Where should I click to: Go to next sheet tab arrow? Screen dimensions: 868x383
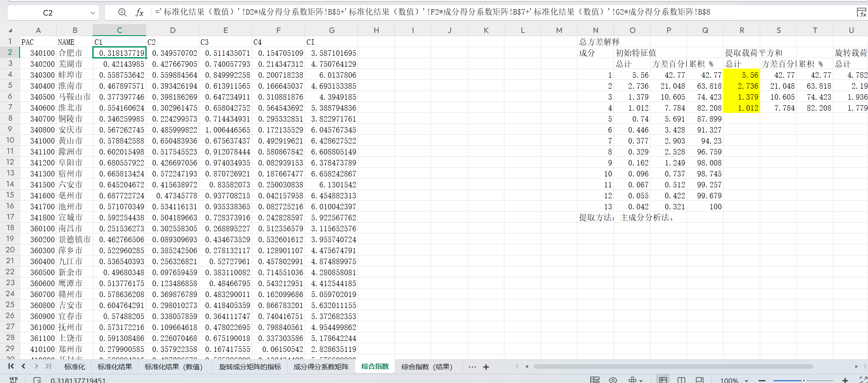(36, 366)
